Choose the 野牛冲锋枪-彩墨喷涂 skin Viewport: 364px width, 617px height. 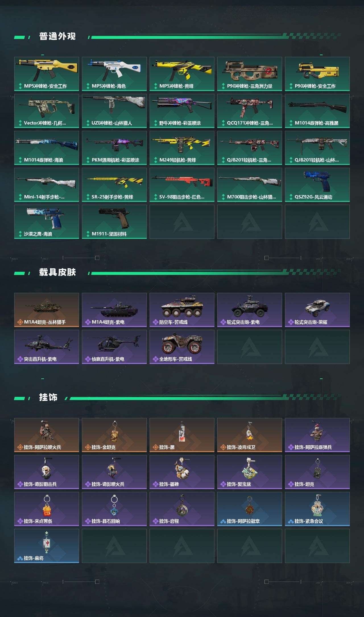[x=182, y=111]
